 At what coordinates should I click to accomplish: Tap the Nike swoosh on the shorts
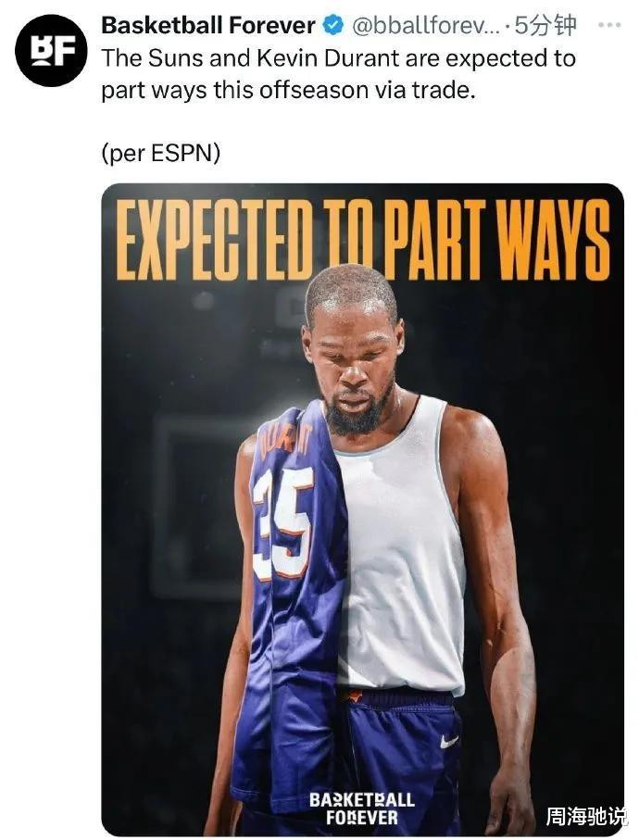tap(448, 742)
